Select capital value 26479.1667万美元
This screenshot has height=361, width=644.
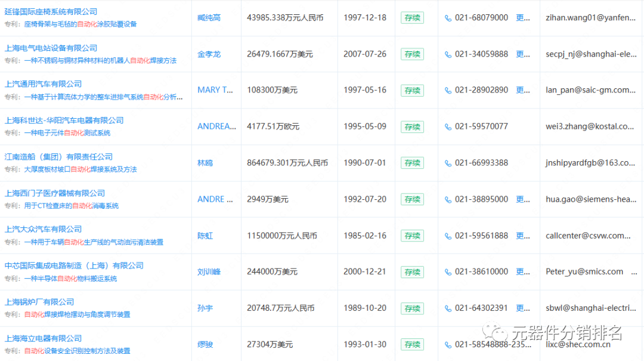click(280, 54)
